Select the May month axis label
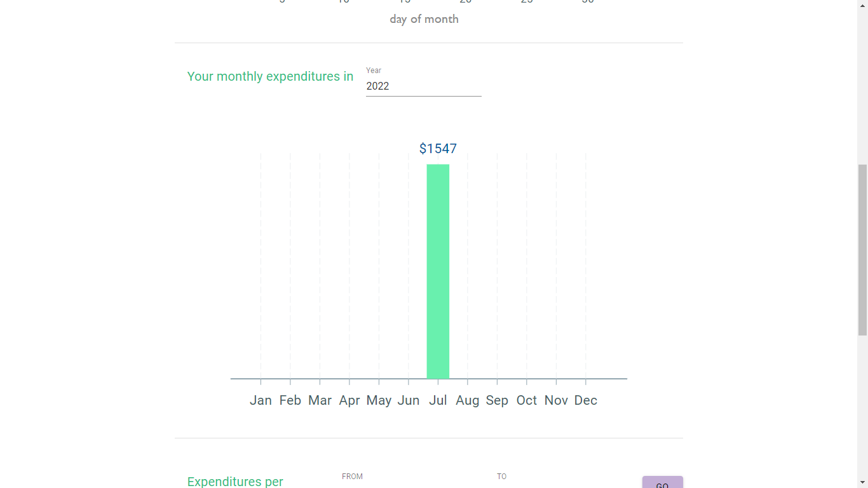Viewport: 868px width, 488px height. (379, 401)
